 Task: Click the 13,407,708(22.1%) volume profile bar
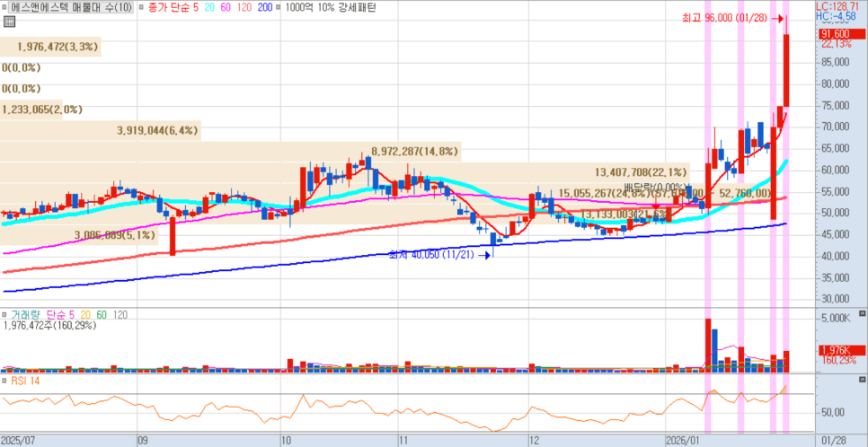point(345,172)
